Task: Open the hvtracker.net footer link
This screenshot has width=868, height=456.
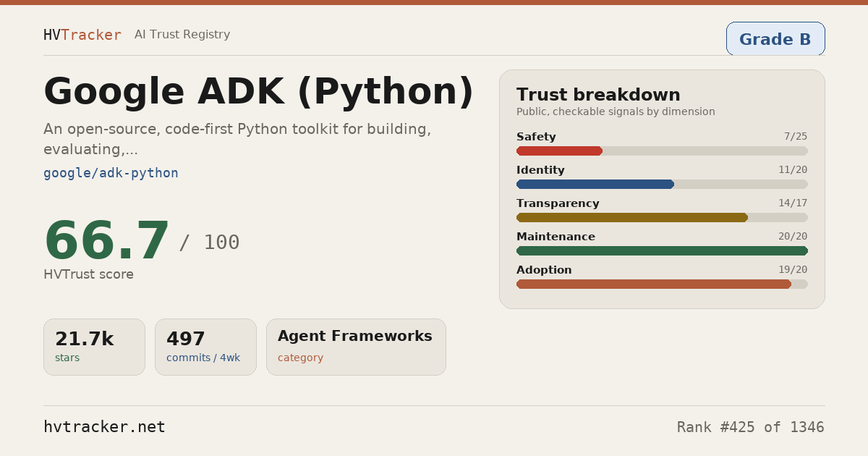Action: [104, 427]
